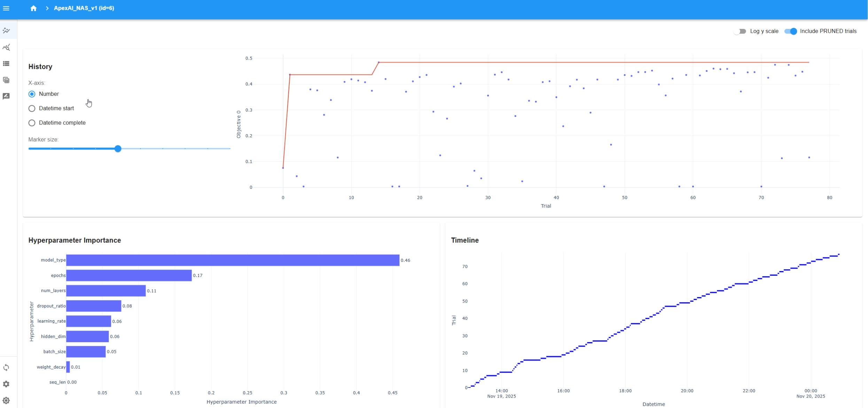Toggle dark mode with the brightness icon

coord(6,400)
